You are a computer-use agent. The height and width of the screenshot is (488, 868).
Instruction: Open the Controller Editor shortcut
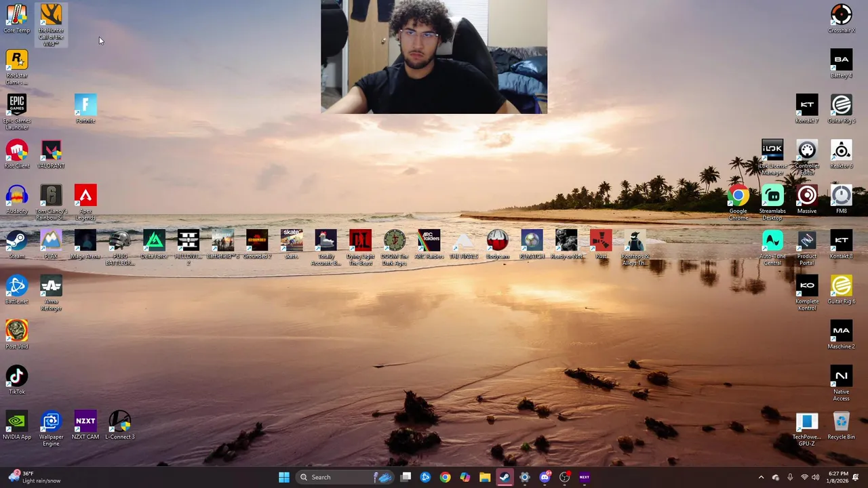[807, 158]
